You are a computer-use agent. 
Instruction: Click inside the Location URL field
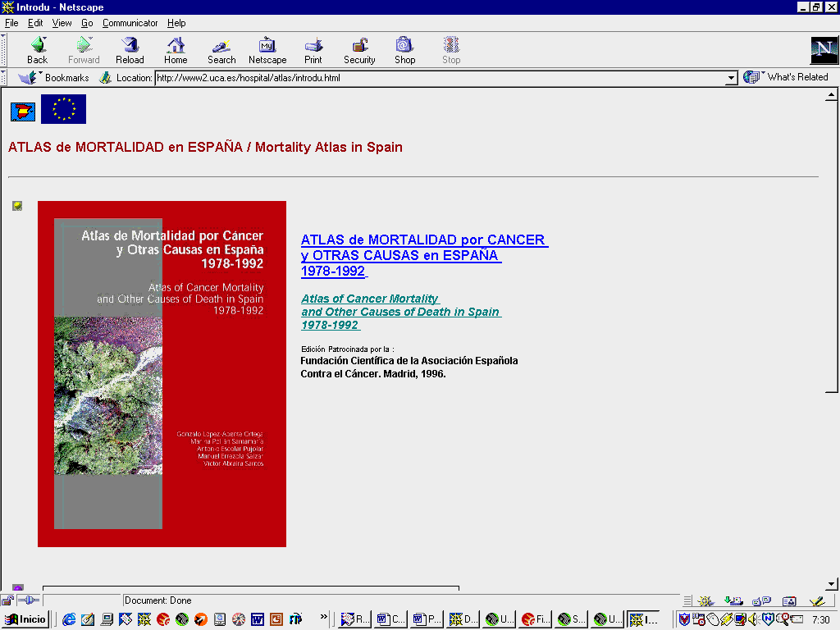439,78
